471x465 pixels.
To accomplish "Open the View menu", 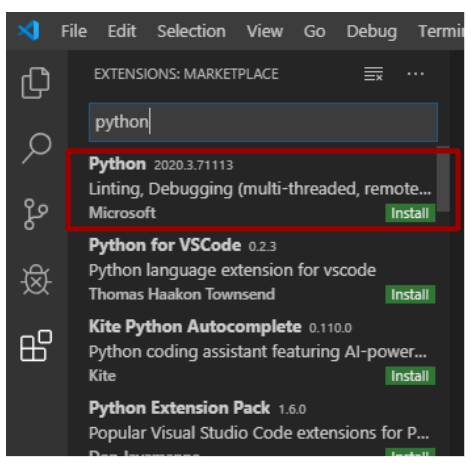I will coord(265,31).
